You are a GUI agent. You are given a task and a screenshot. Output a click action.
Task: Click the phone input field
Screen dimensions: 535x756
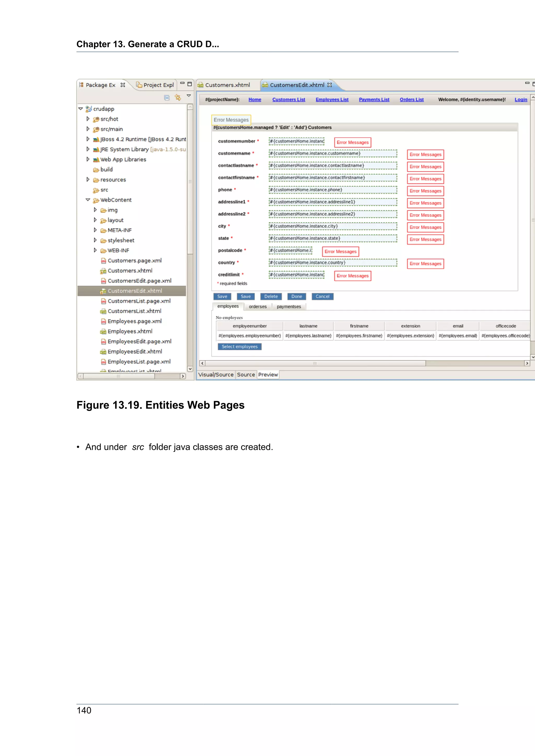[x=333, y=190]
